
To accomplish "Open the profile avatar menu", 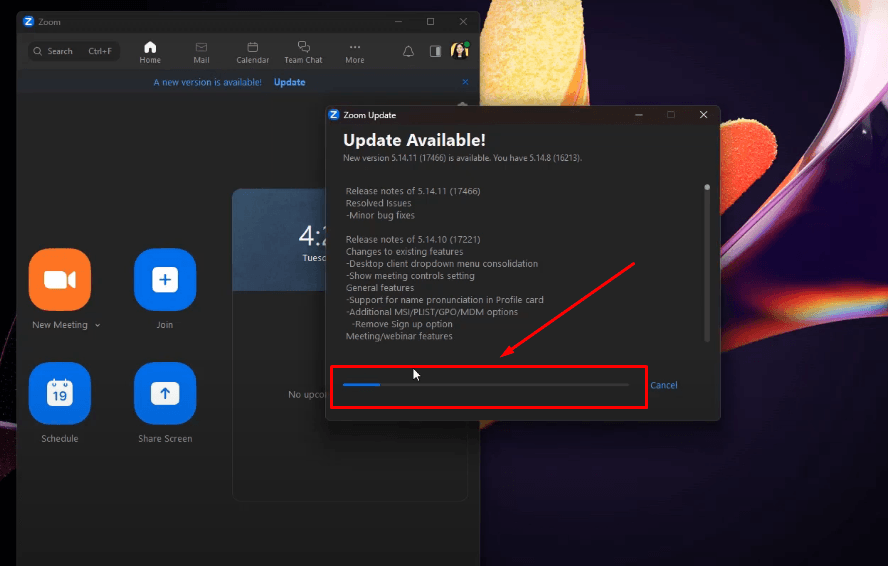I will pyautogui.click(x=460, y=51).
